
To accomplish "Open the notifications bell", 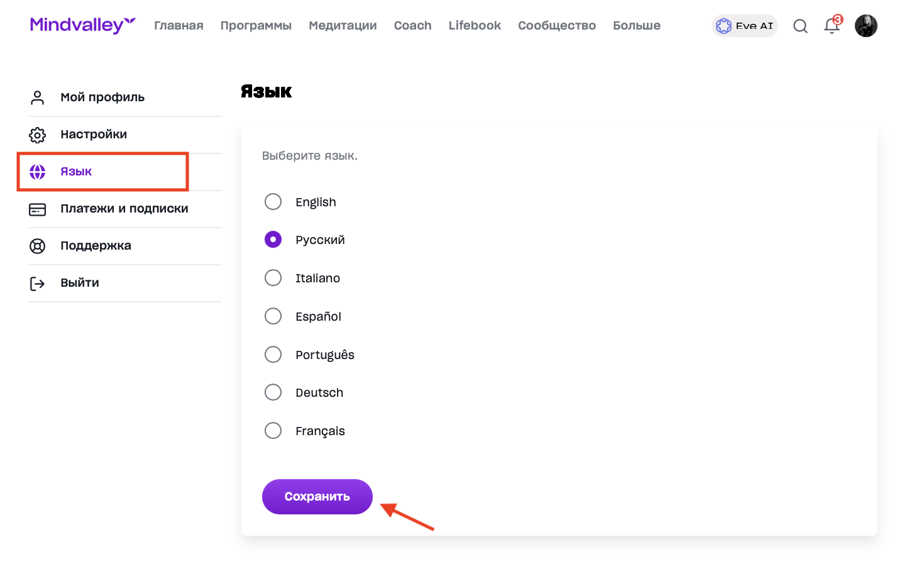I will click(832, 26).
